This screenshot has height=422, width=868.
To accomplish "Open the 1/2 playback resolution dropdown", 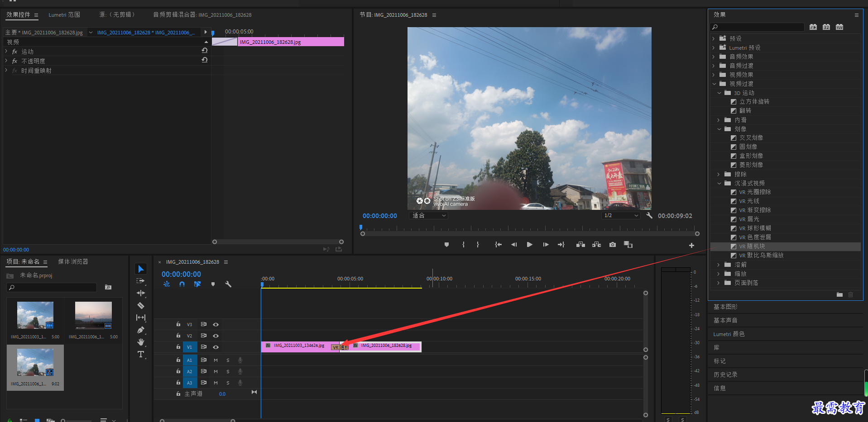I will point(621,216).
